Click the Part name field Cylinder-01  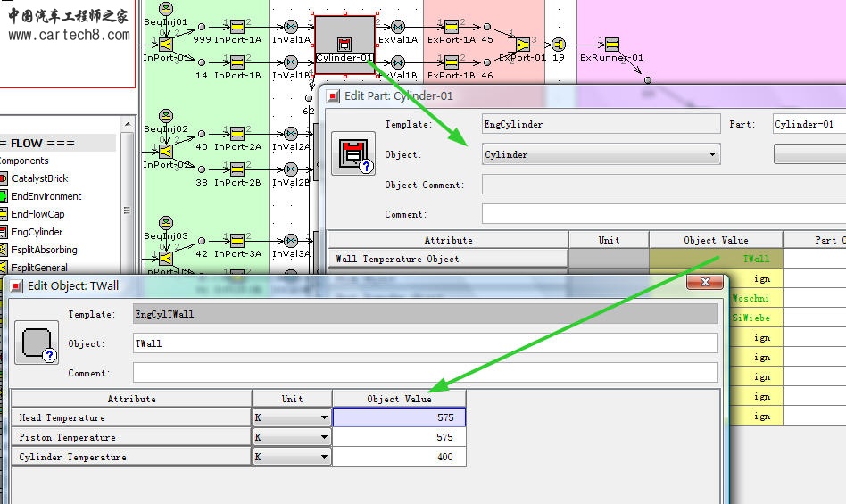pos(809,124)
